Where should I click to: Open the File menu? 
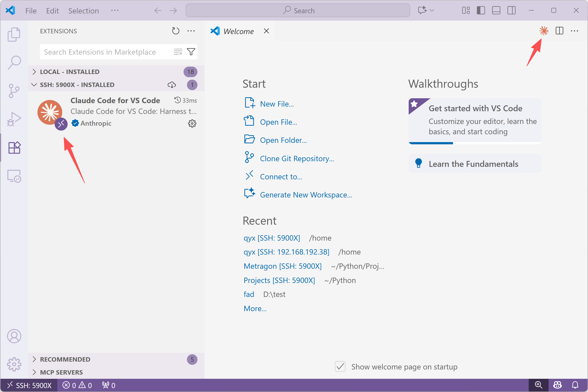click(31, 11)
